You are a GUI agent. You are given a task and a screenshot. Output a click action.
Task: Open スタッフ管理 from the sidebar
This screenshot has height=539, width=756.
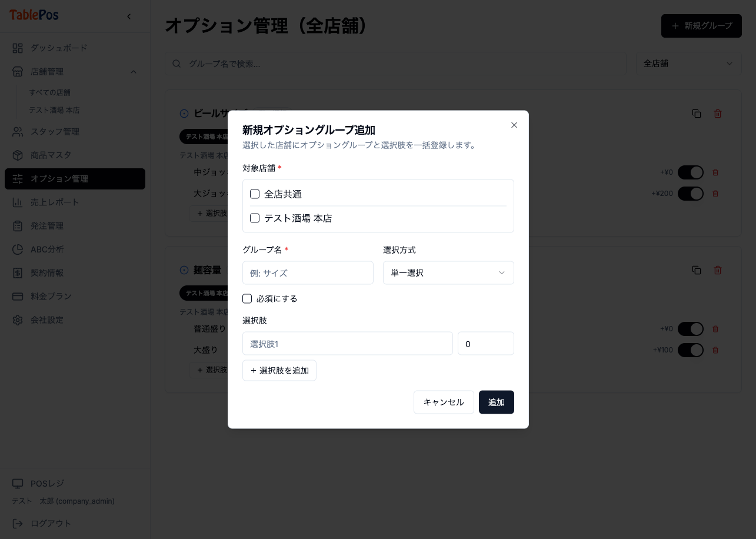pyautogui.click(x=75, y=131)
